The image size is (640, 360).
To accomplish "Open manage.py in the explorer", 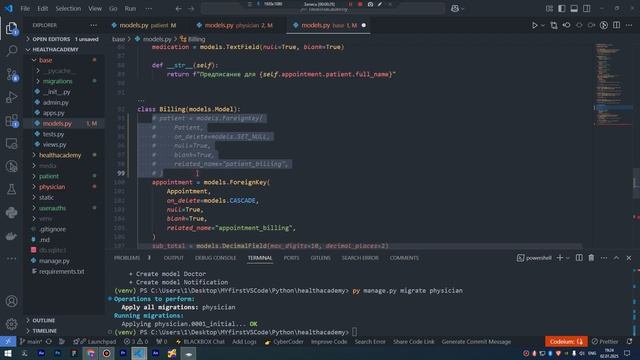I will click(54, 261).
